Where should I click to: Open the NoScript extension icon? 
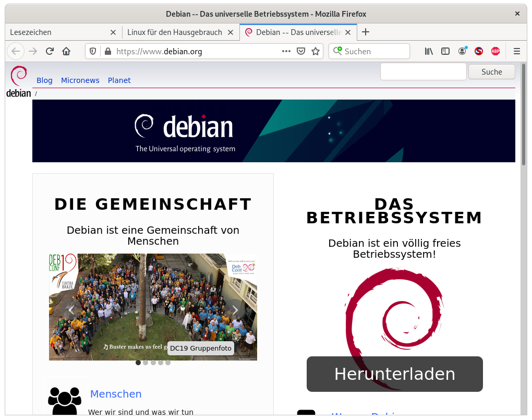(479, 51)
